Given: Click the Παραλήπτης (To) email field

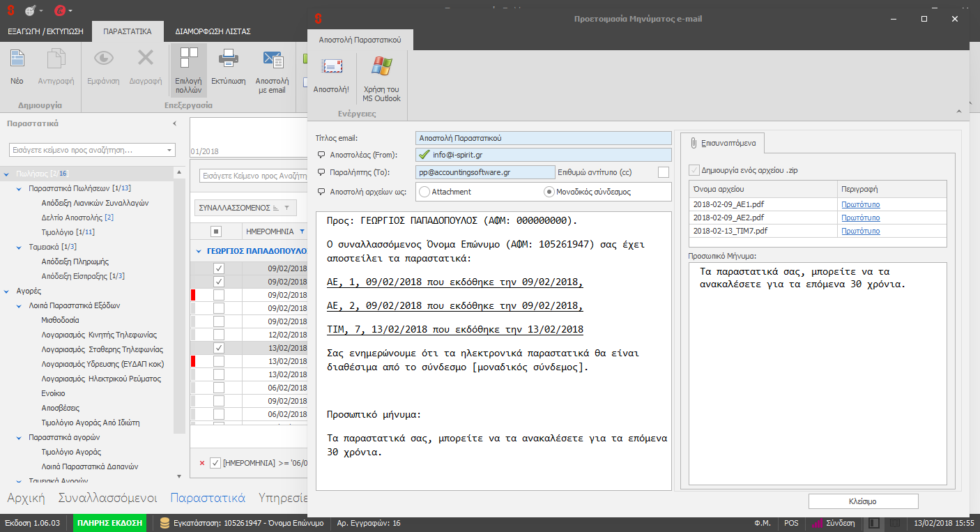Looking at the screenshot, I should [x=484, y=172].
